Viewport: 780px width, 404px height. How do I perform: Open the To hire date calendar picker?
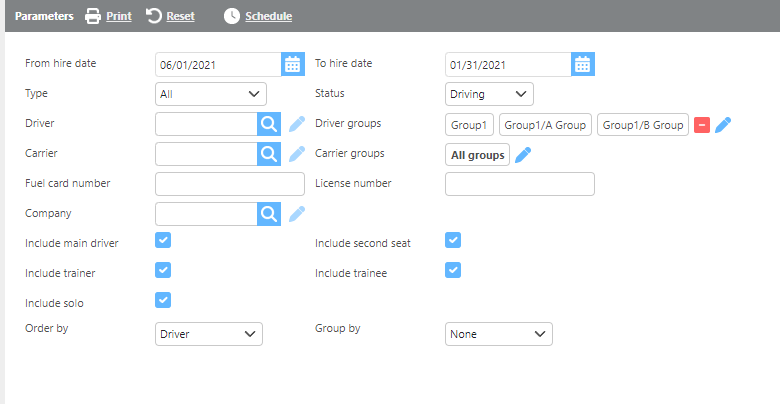583,64
